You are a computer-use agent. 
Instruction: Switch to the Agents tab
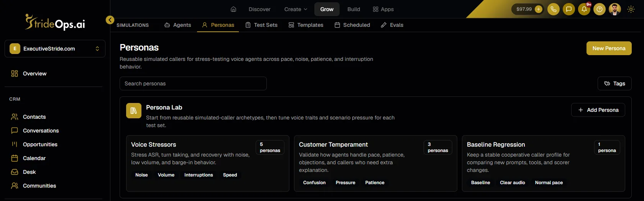[177, 25]
